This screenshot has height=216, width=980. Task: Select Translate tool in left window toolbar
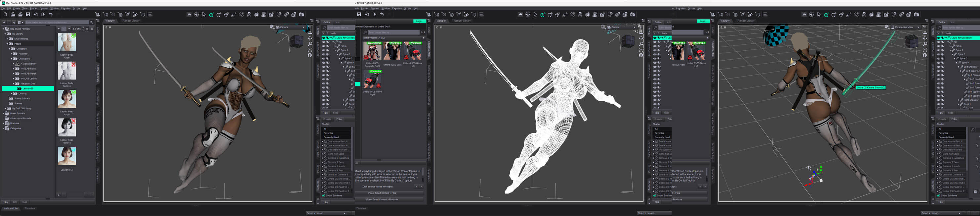(x=226, y=15)
